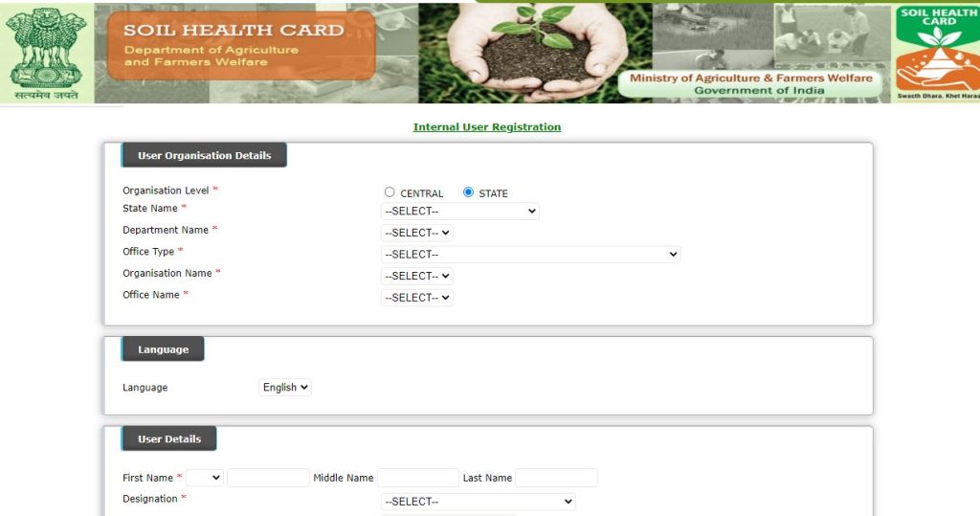Open the Designation dropdown

point(479,502)
